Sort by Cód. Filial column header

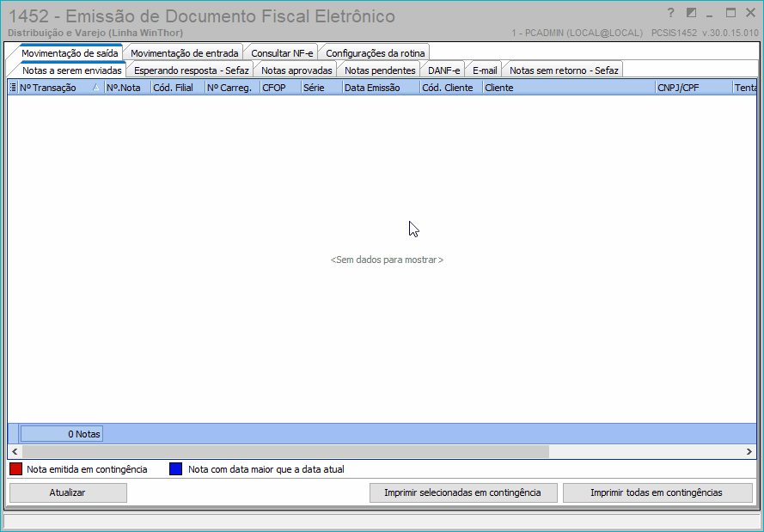(x=178, y=88)
